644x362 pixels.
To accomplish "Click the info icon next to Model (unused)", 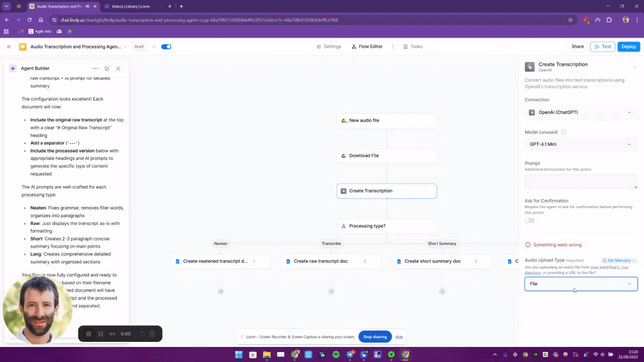I will point(563,132).
